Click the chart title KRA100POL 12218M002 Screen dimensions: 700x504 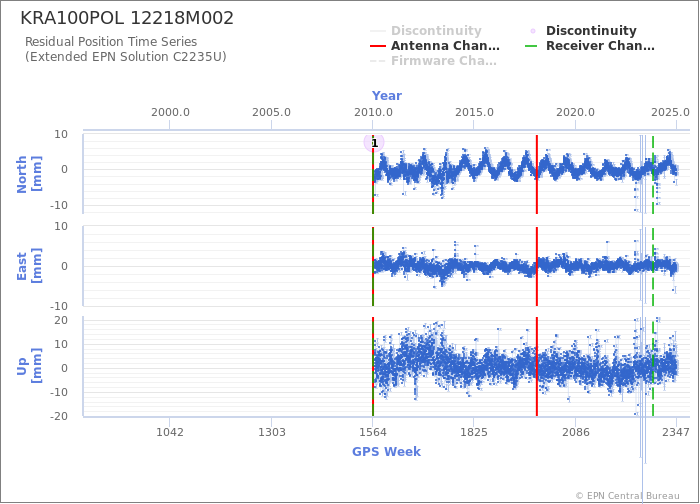(127, 18)
